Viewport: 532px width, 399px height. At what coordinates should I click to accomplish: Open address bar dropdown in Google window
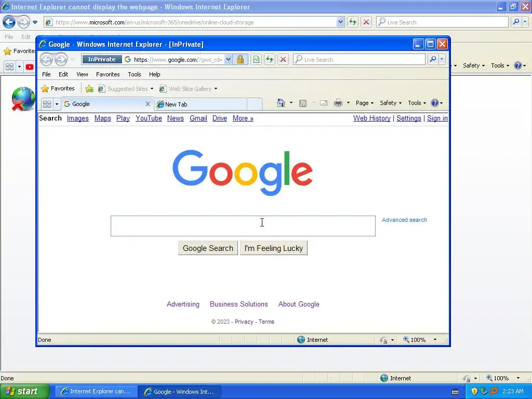[x=229, y=59]
